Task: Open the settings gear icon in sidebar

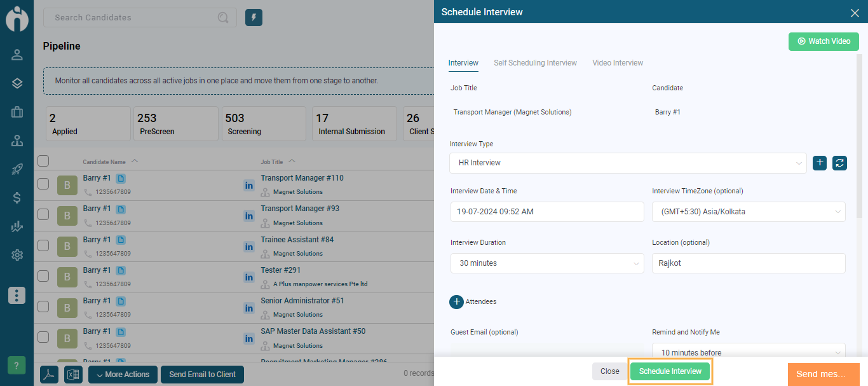Action: 17,255
